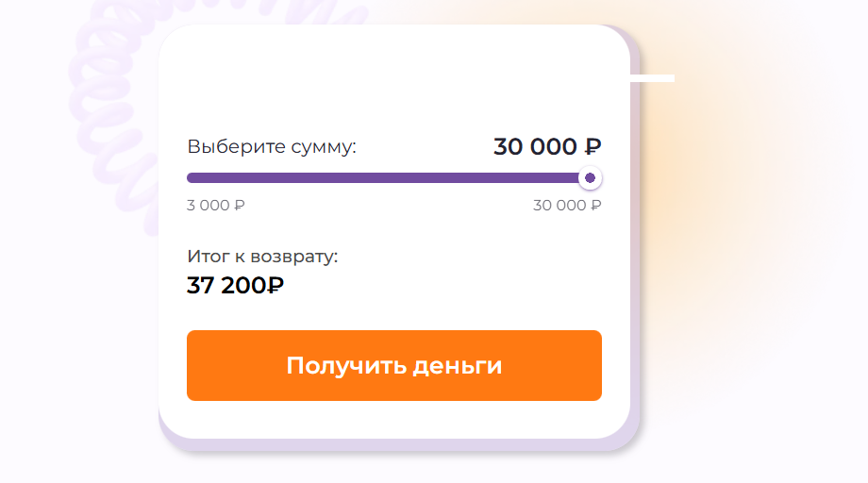Click the ruble sign in the minimum label

[239, 206]
